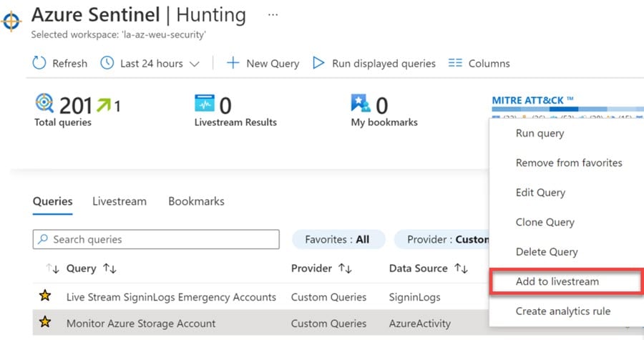Sort the table by Query column
The width and height of the screenshot is (644, 340).
click(x=91, y=268)
